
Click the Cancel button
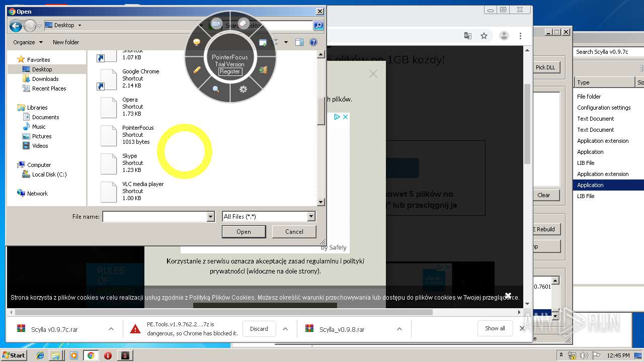(294, 232)
